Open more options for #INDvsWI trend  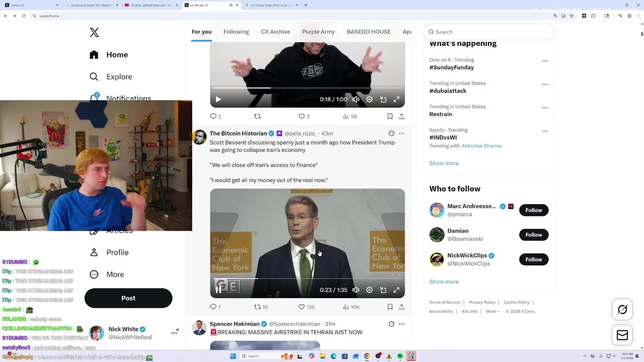coord(545,131)
